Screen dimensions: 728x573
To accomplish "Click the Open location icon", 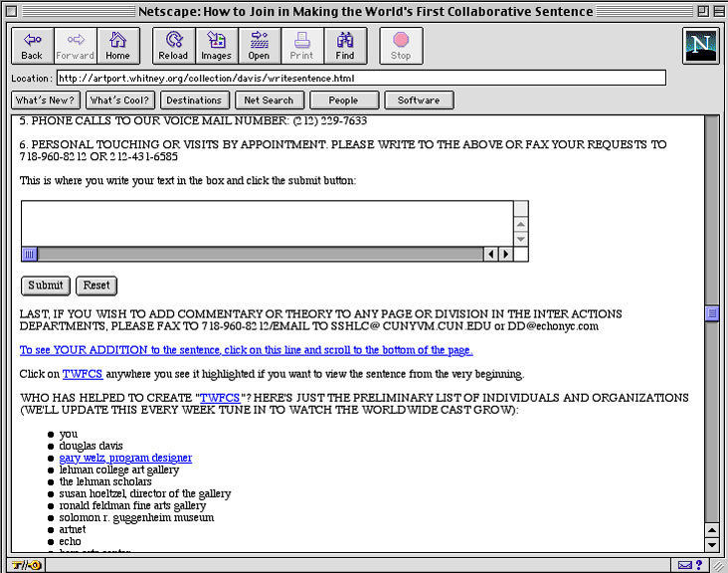I will 259,46.
